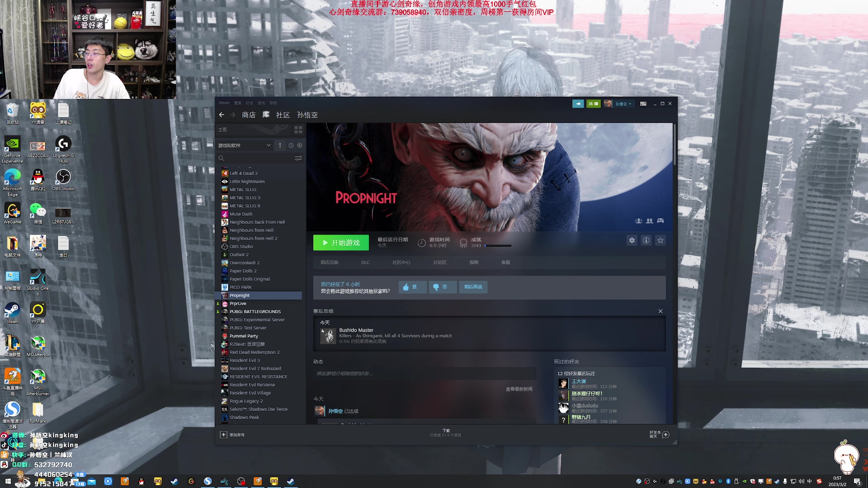Image resolution: width=868 pixels, height=488 pixels.
Task: Toggle ready-to-play filter icon
Action: [300, 145]
